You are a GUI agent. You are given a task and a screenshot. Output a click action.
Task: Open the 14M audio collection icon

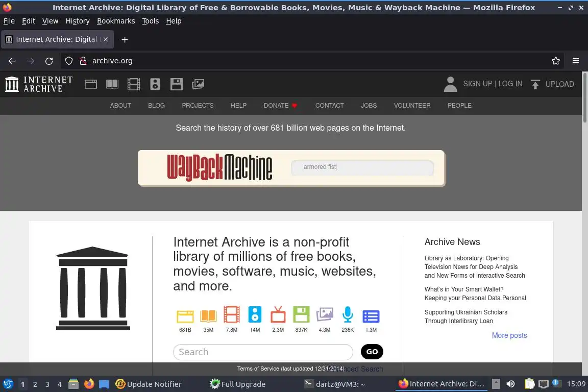pyautogui.click(x=255, y=315)
